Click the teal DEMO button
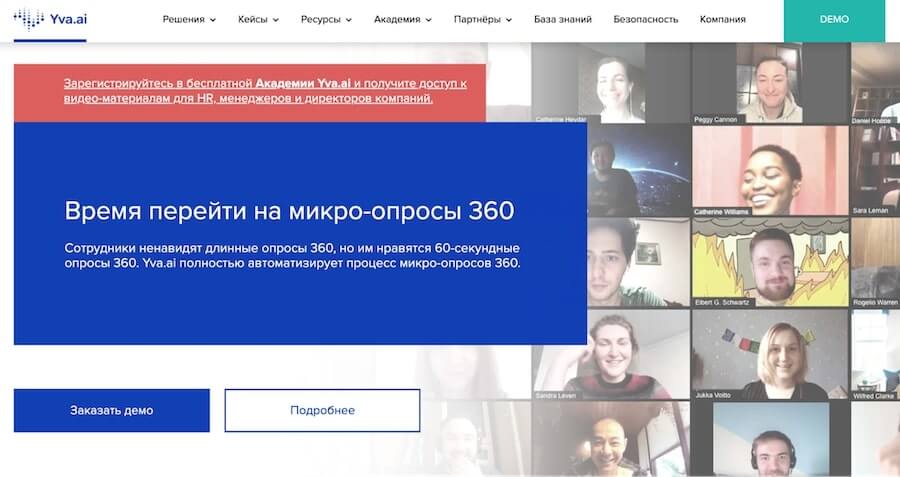The height and width of the screenshot is (477, 900). [x=834, y=20]
